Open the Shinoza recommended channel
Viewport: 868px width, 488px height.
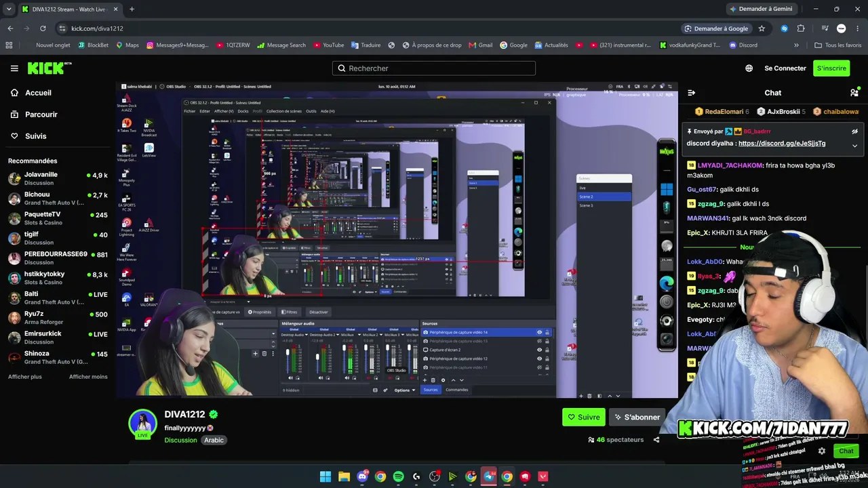coord(58,357)
